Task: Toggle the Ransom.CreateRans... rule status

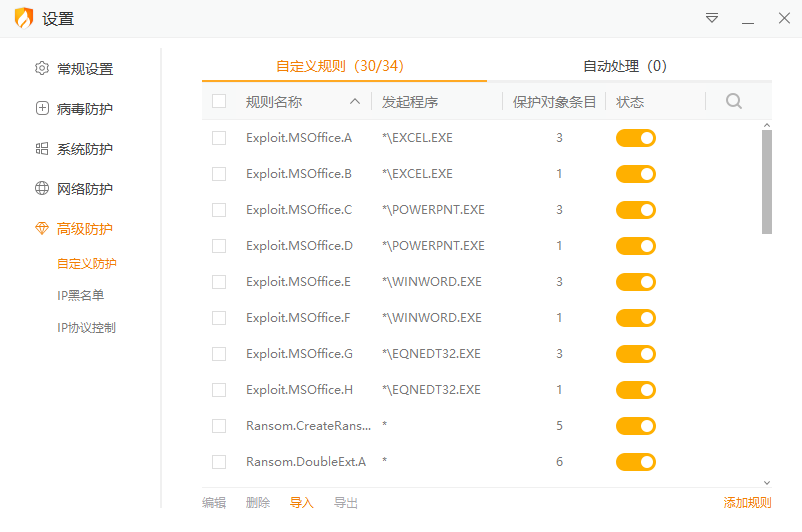Action: [x=636, y=426]
